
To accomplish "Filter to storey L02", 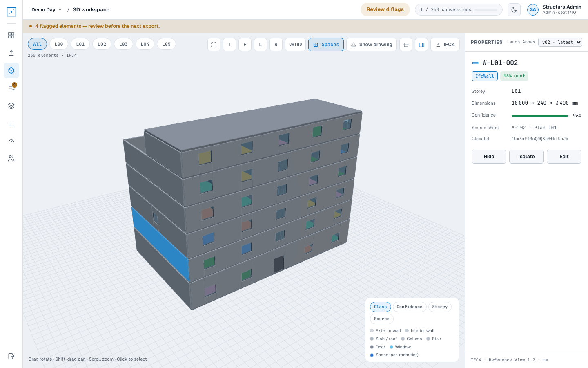I will pos(102,44).
